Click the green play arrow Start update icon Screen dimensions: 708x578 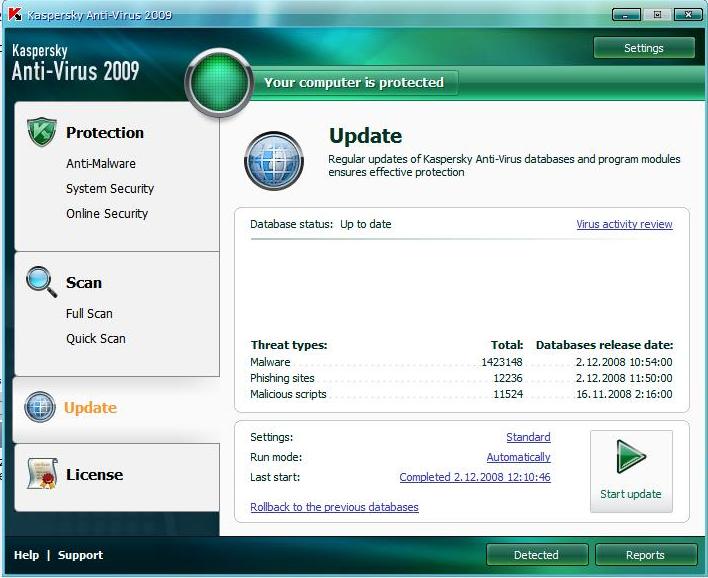[x=631, y=456]
